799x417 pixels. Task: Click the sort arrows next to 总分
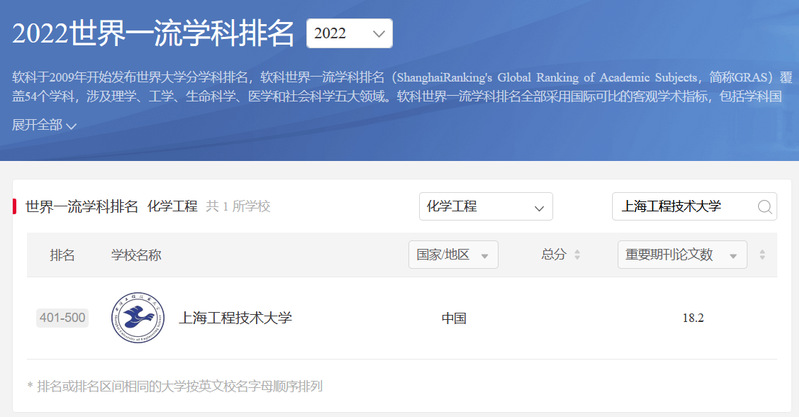[x=577, y=255]
